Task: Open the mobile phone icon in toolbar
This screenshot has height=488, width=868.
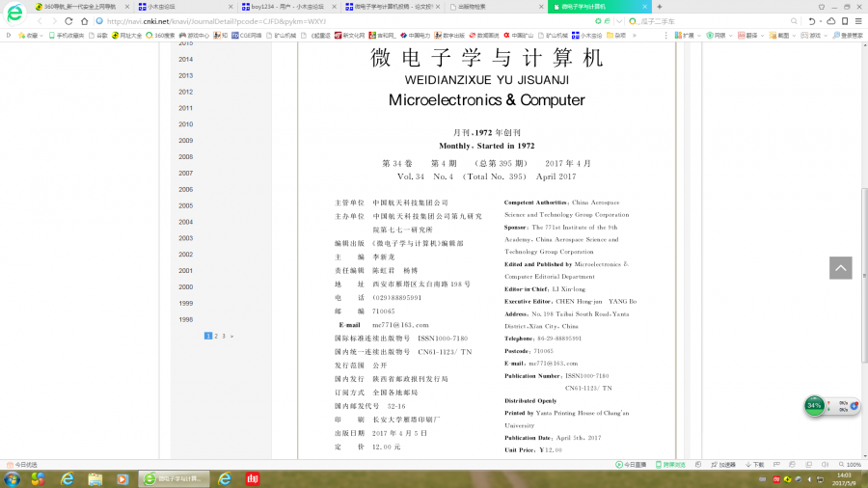Action: pos(845,21)
